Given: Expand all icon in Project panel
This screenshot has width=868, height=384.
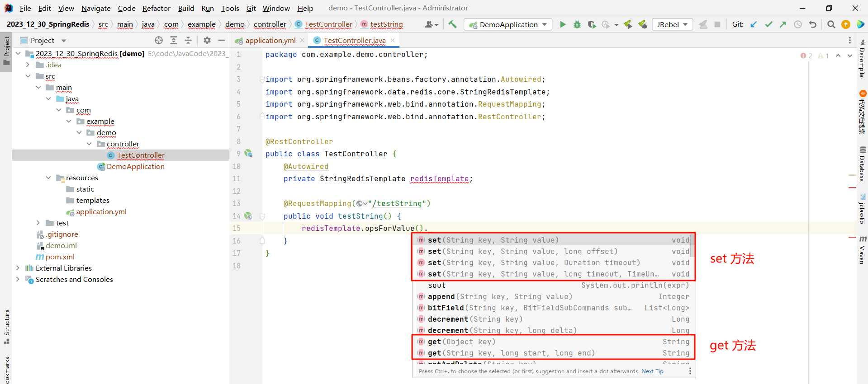Looking at the screenshot, I should coord(174,40).
